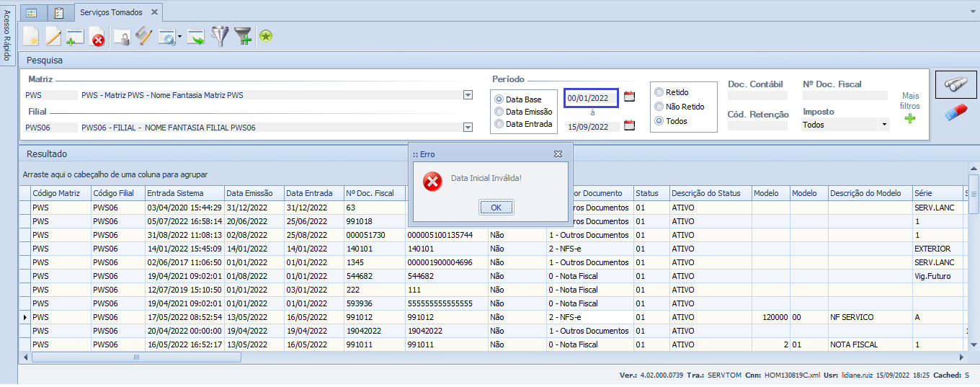This screenshot has height=387, width=980.
Task: Click the funnel filter icon
Action: coord(219,36)
